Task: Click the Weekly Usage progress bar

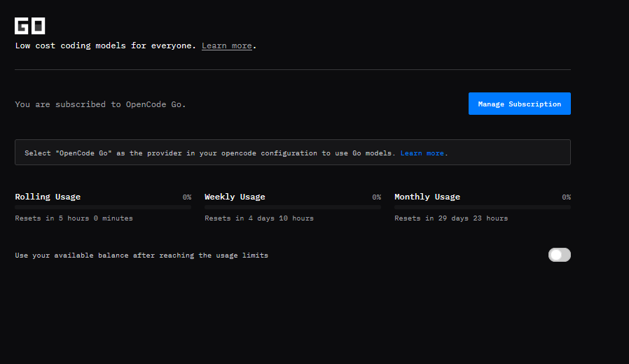Action: pyautogui.click(x=293, y=207)
